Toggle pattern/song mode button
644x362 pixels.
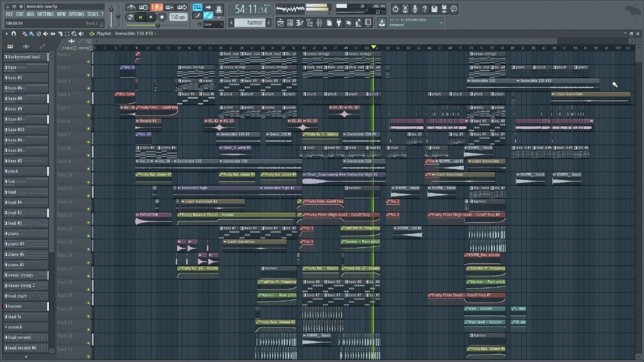130,17
